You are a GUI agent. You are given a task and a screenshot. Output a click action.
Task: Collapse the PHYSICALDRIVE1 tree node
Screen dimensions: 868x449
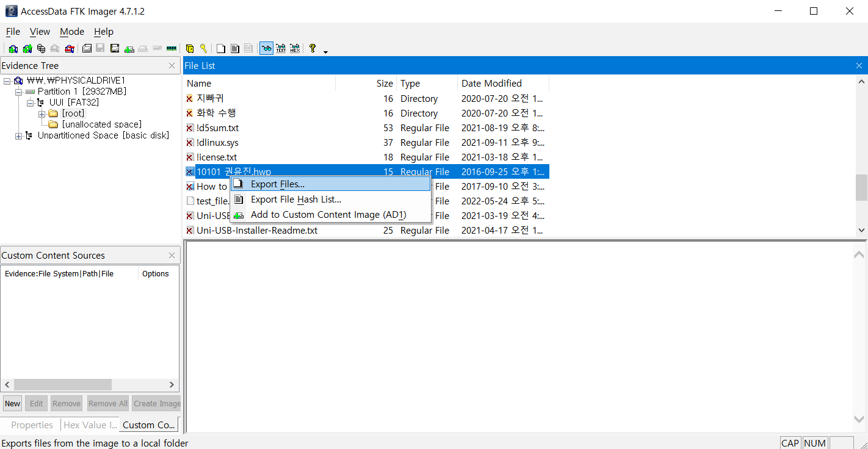(x=7, y=81)
